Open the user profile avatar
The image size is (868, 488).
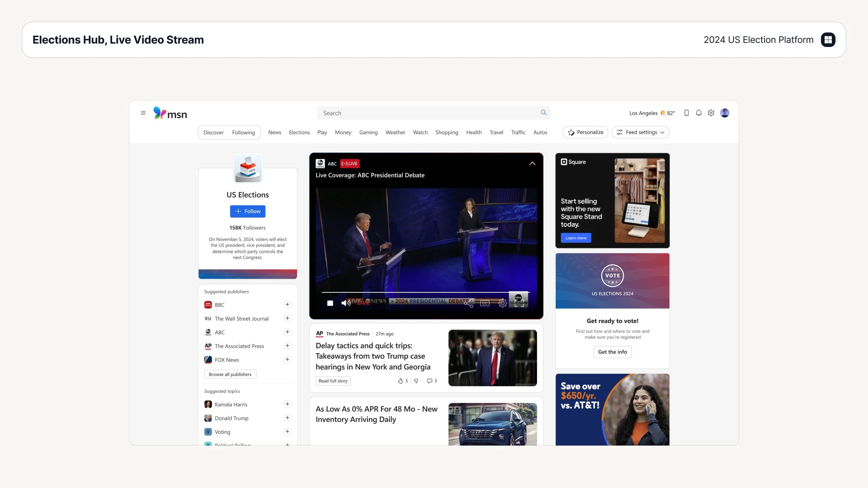pyautogui.click(x=724, y=113)
